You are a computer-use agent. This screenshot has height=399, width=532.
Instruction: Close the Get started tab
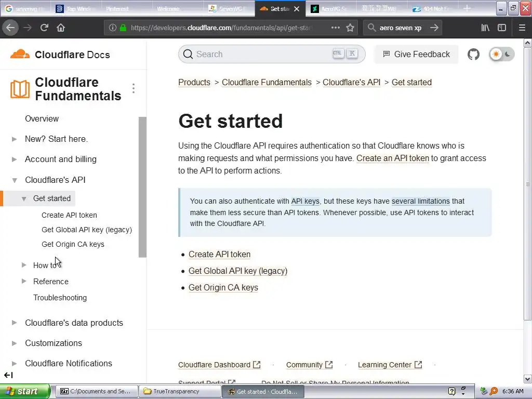(297, 9)
